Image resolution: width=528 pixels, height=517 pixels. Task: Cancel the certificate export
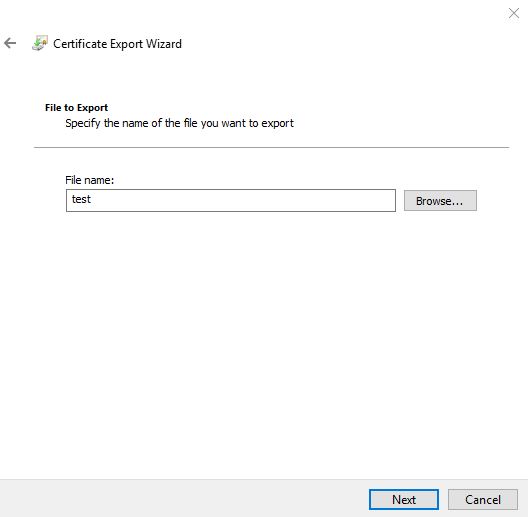tap(483, 499)
